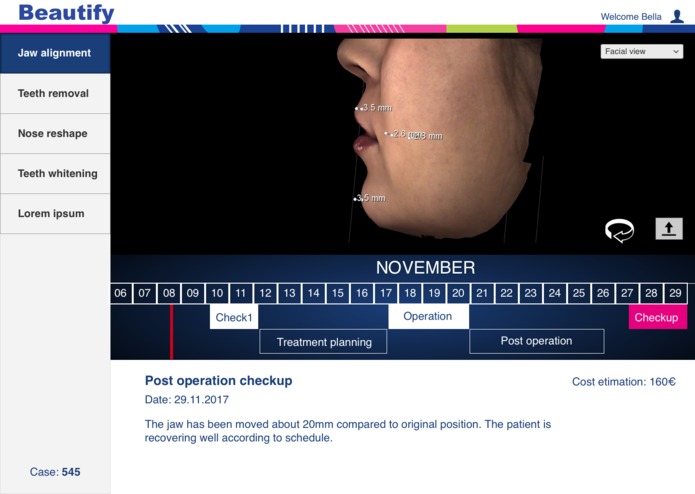Open the Teeth removal tab
Viewport: 695px width, 494px height.
[x=55, y=93]
